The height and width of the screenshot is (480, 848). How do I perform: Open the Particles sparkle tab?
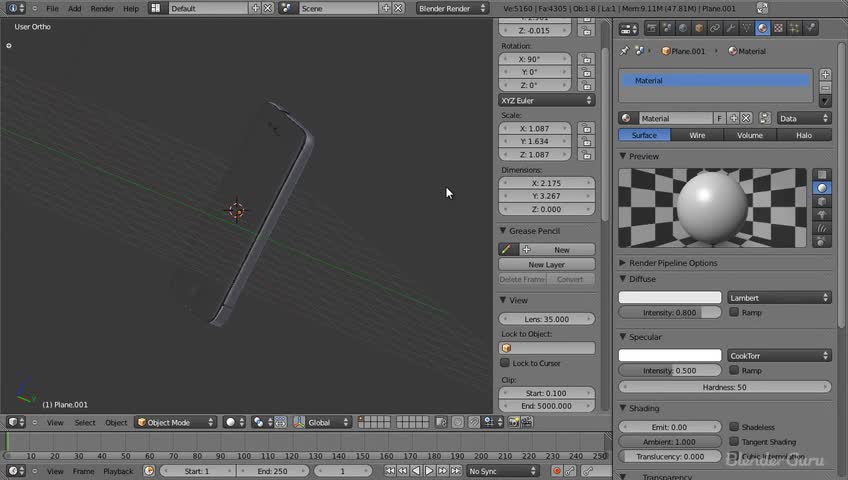click(794, 28)
